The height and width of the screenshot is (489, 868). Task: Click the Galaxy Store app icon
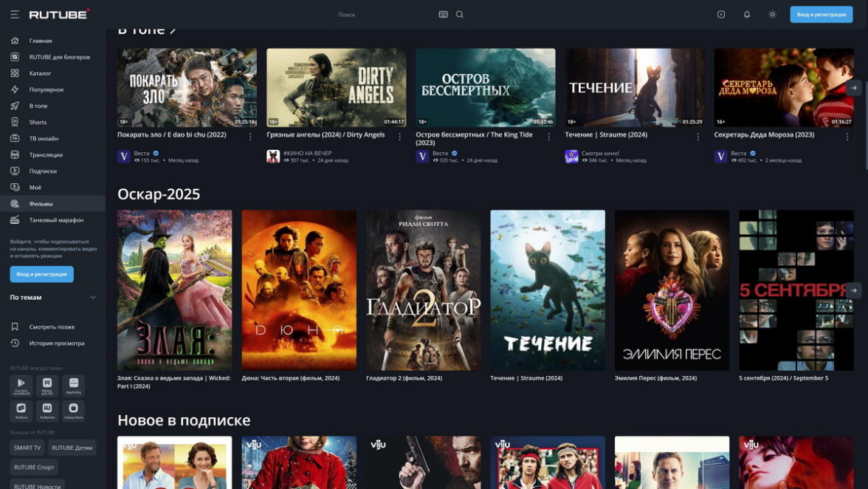[x=74, y=411]
